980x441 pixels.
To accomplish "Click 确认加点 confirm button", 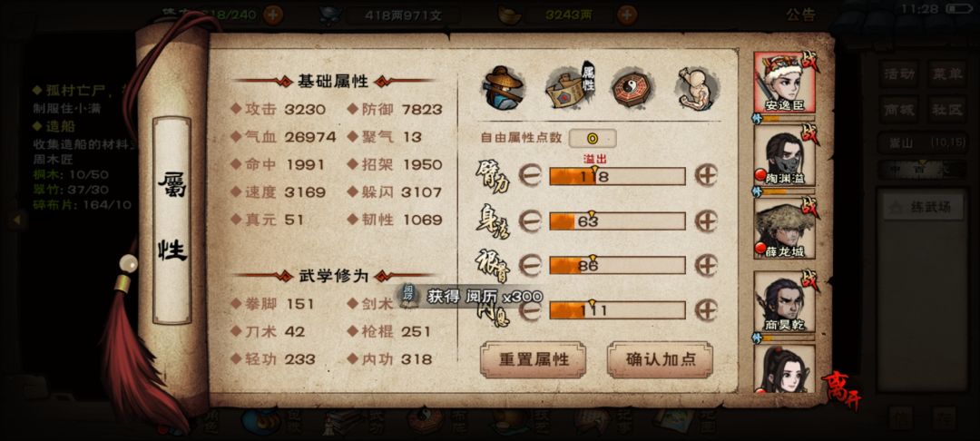I will [x=660, y=360].
